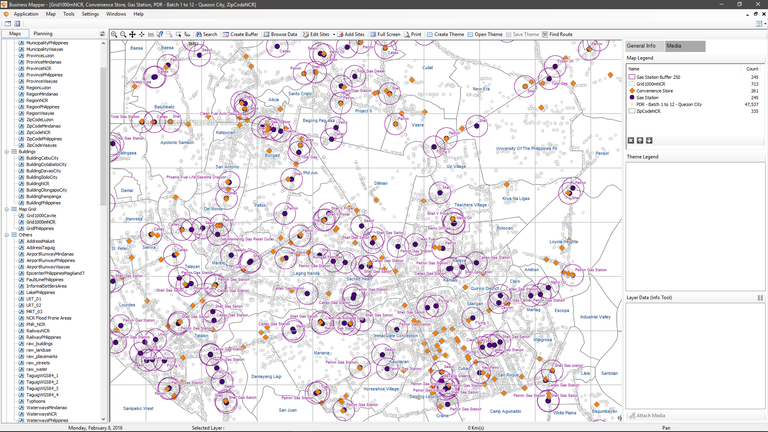Click the Browse Data table icon
This screenshot has height=432, width=768.
[266, 34]
